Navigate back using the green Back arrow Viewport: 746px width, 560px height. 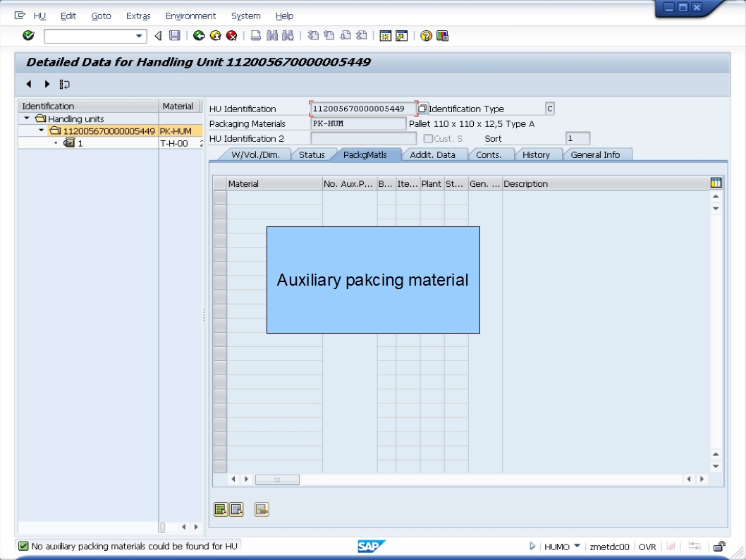tap(199, 34)
